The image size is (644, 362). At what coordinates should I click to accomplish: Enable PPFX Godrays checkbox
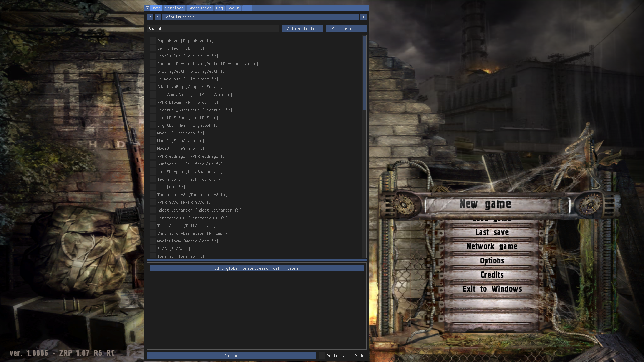point(153,156)
